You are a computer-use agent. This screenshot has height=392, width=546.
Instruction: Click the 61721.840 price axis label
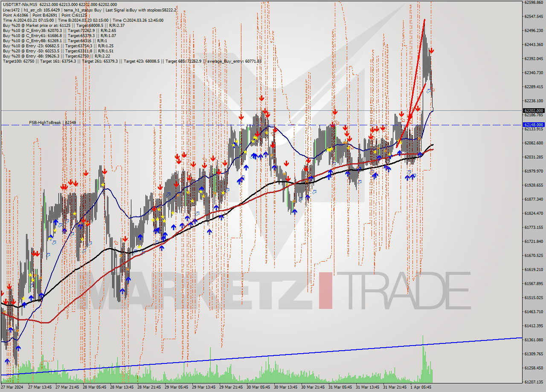533,242
